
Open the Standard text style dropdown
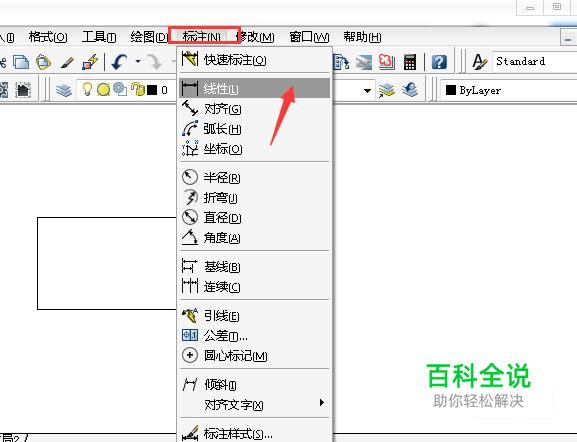[x=535, y=61]
